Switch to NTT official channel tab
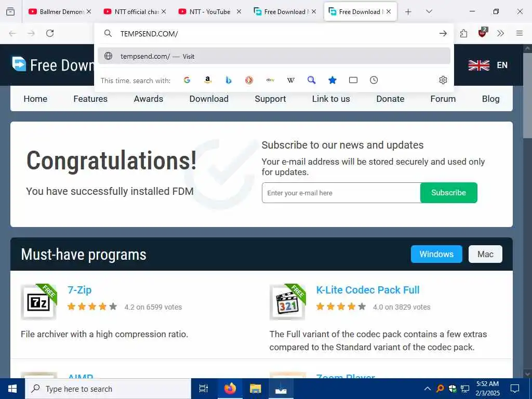 point(134,12)
